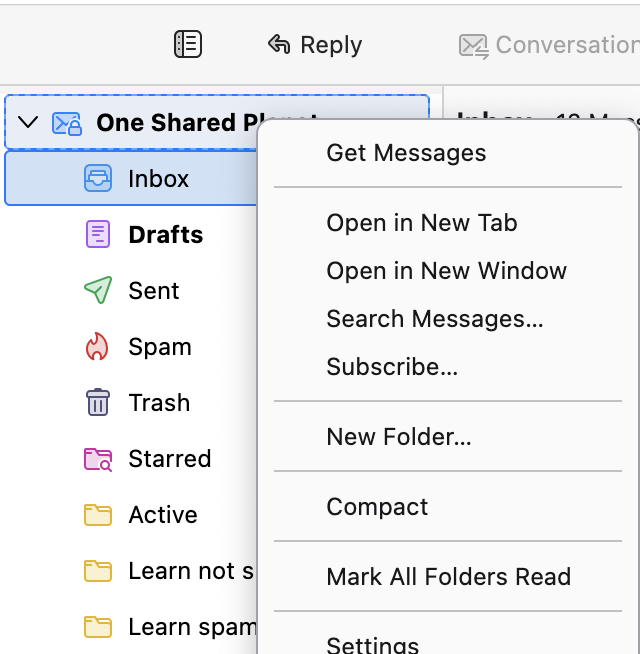Select Open in New Tab

(x=422, y=223)
